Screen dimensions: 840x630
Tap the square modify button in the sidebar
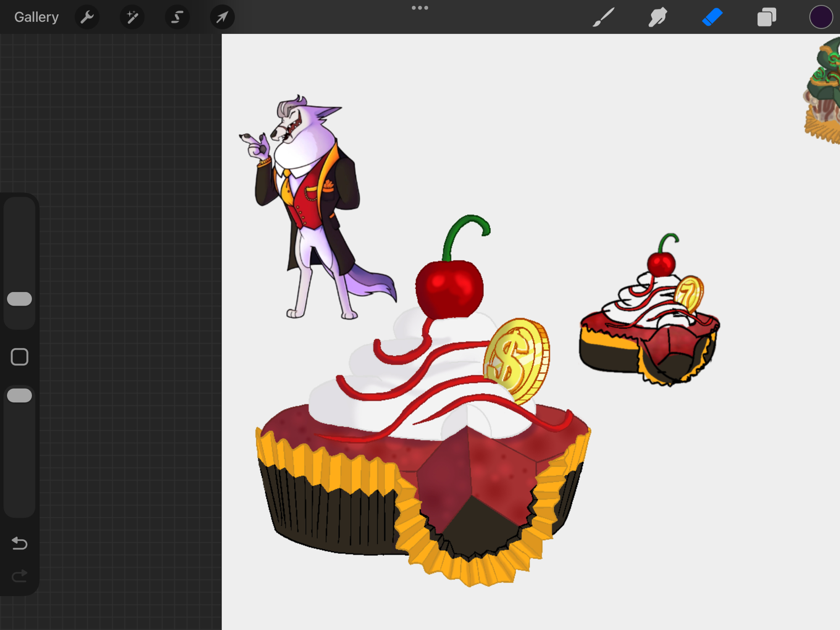20,357
